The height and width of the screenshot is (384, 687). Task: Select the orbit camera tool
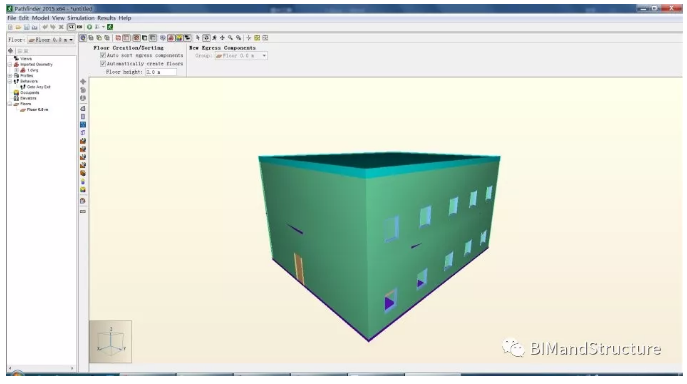point(206,38)
